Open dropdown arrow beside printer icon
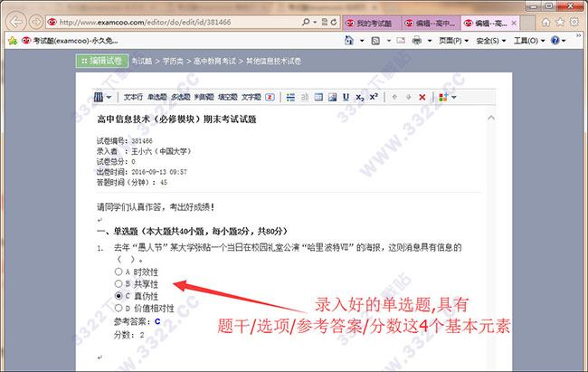The image size is (588, 372). [x=430, y=41]
